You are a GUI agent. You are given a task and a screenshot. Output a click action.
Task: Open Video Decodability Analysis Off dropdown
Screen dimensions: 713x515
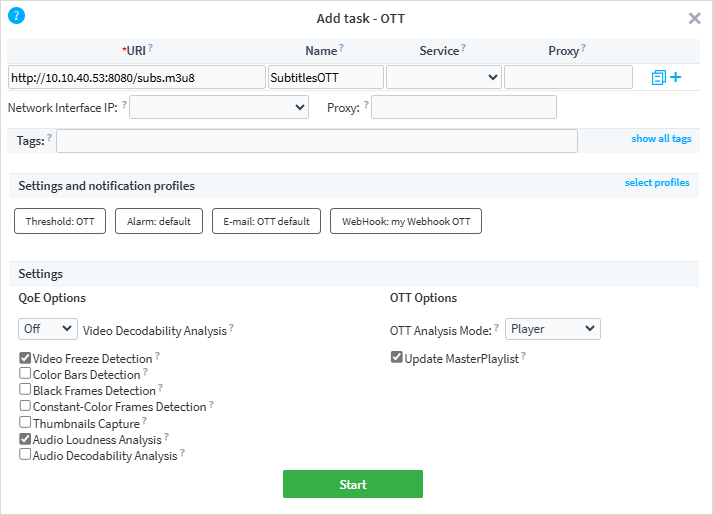pos(47,329)
